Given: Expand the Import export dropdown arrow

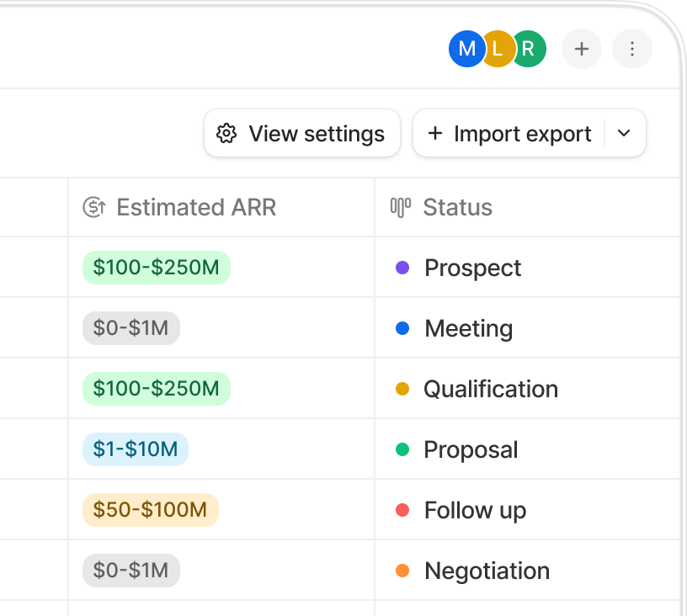Looking at the screenshot, I should (624, 134).
